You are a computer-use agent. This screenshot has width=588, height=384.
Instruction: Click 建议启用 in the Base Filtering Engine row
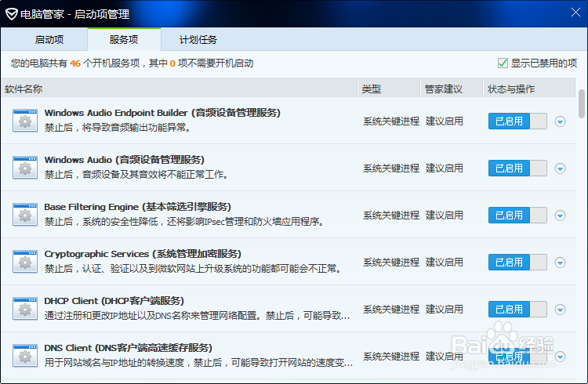tap(445, 216)
